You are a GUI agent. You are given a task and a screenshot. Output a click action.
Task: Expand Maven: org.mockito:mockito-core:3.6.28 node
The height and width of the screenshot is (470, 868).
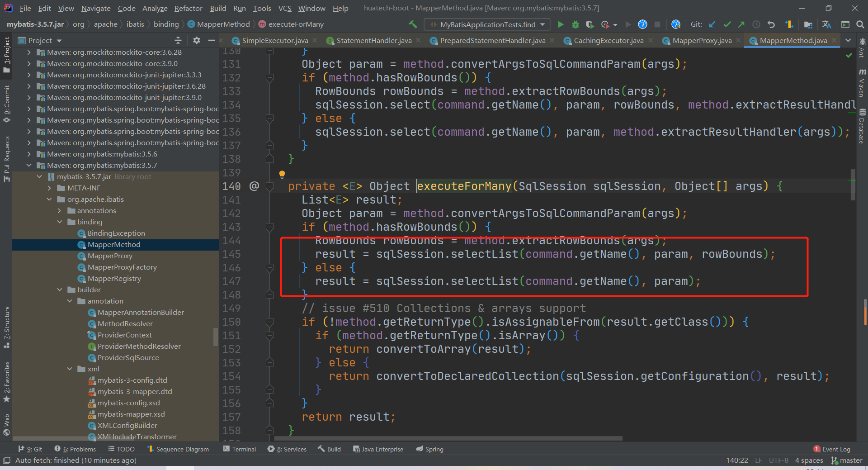[29, 52]
